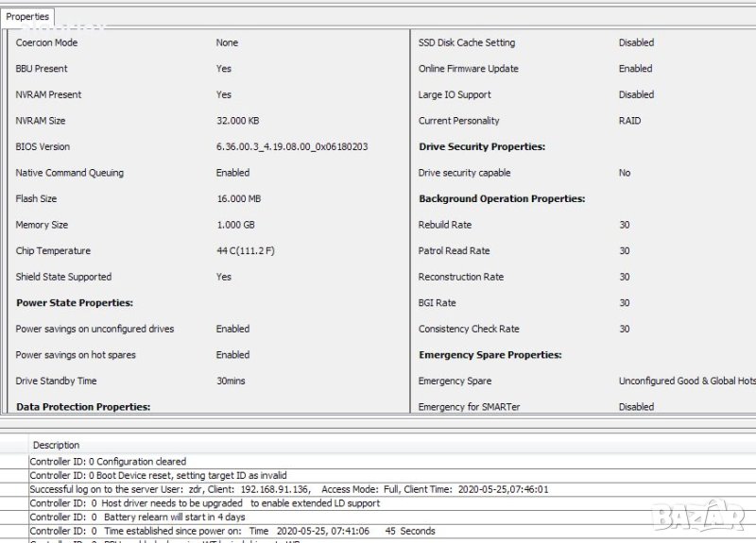This screenshot has height=543, width=756.
Task: Click the SSD Disk Cache Setting value
Action: 636,43
